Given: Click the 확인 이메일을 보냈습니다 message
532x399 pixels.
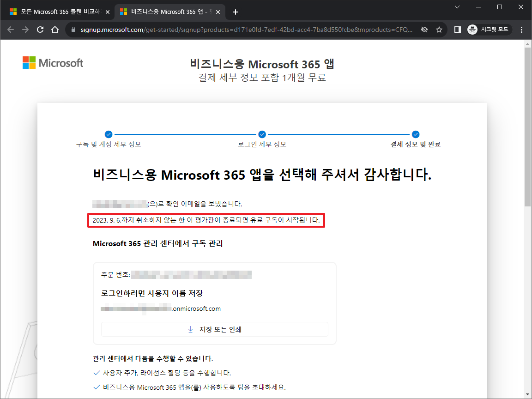Looking at the screenshot, I should (x=167, y=204).
